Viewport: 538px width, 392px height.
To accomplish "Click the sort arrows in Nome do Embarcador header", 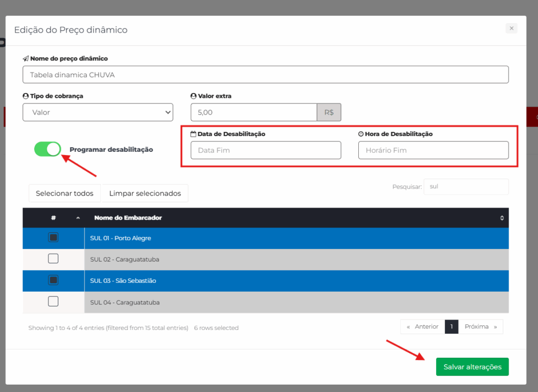I will point(501,218).
